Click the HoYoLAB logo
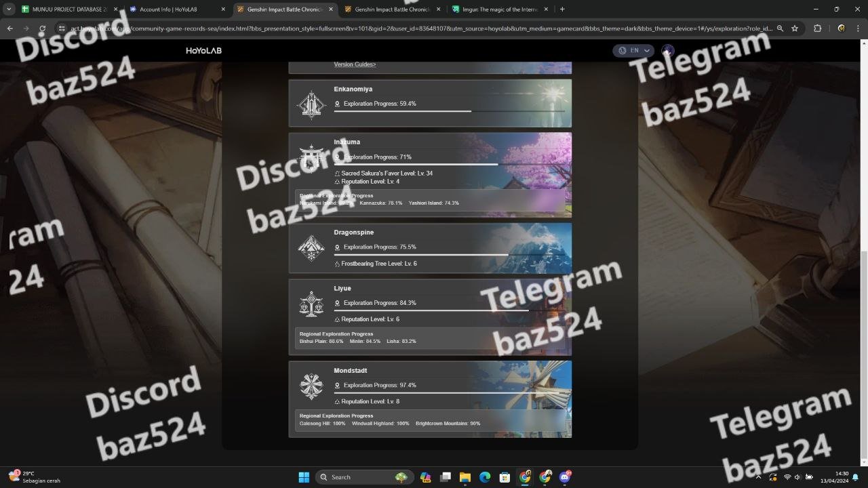This screenshot has height=488, width=868. (203, 51)
